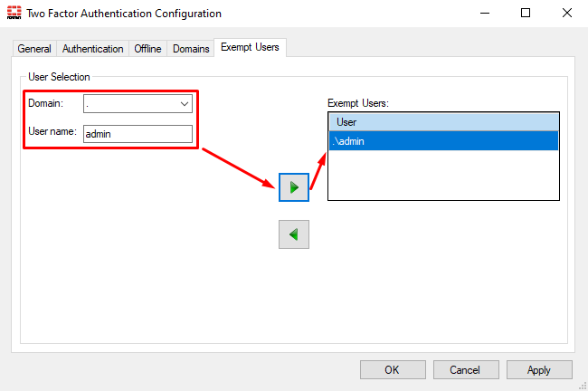
Task: Click the OK button
Action: coord(393,370)
